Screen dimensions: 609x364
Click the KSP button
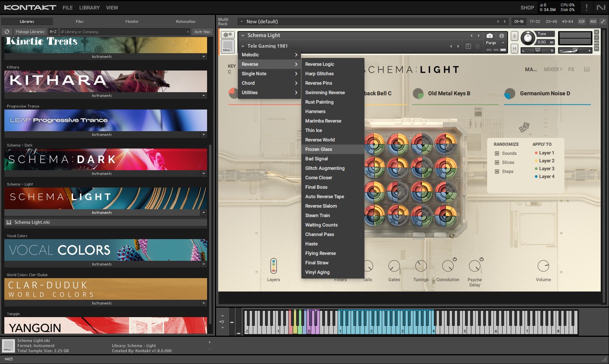pos(582,22)
